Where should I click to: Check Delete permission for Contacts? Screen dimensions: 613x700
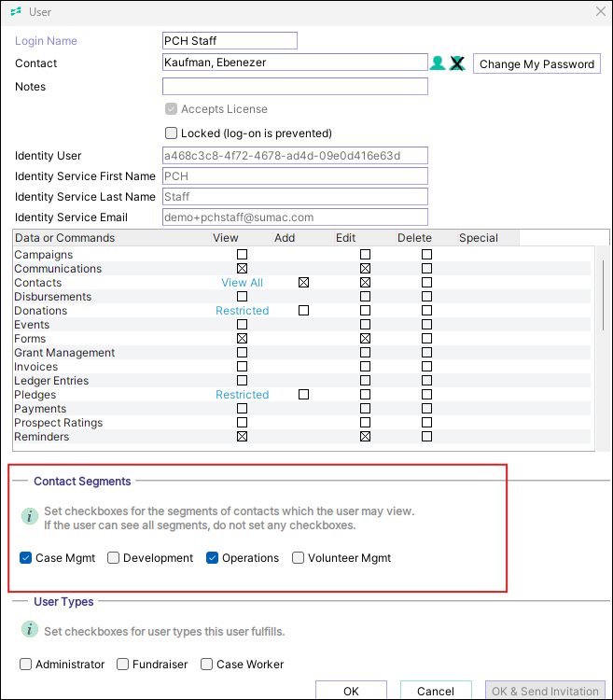(x=427, y=283)
